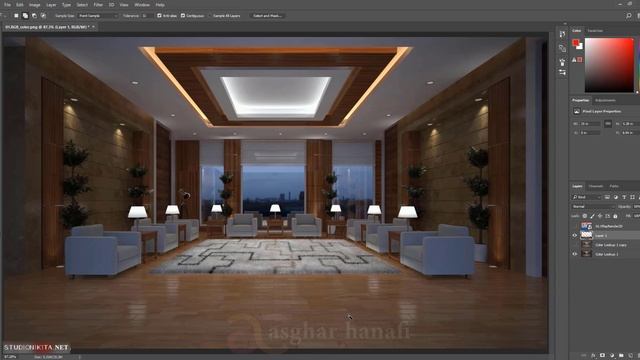Image resolution: width=640 pixels, height=360 pixels.
Task: Choose Add to selection mode icon
Action: click(25, 16)
